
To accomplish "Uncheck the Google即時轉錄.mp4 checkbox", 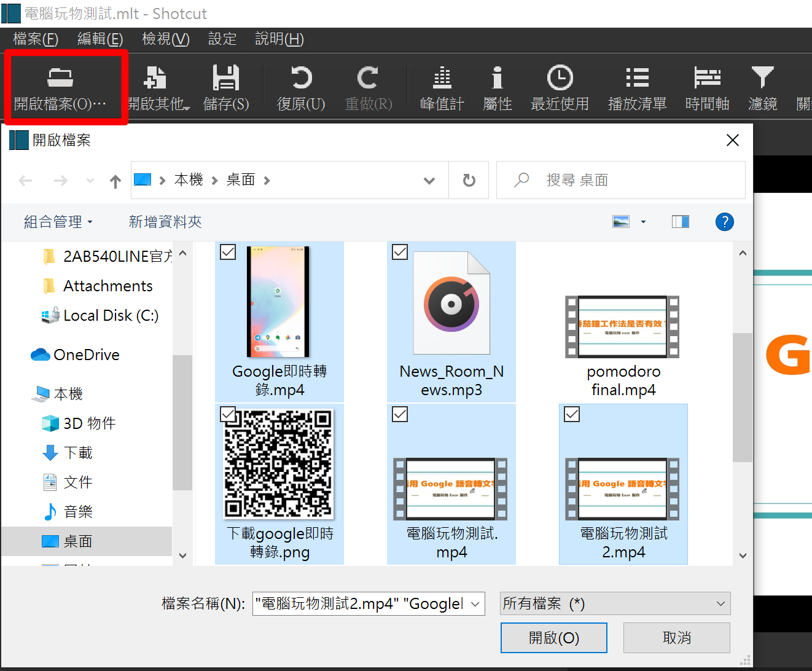I will pos(228,252).
